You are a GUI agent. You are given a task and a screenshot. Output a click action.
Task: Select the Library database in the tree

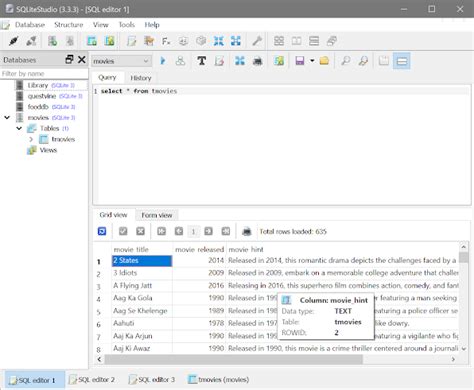pos(38,85)
